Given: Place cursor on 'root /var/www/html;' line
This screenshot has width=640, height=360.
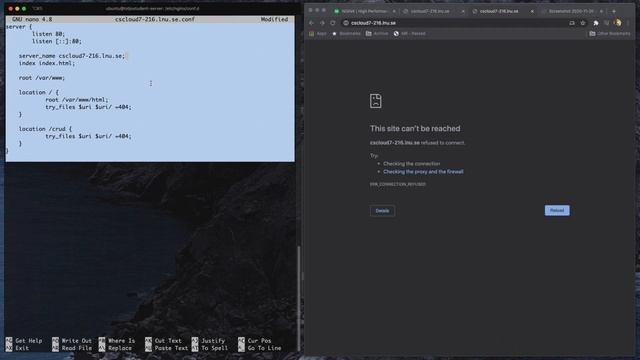Looking at the screenshot, I should point(77,100).
